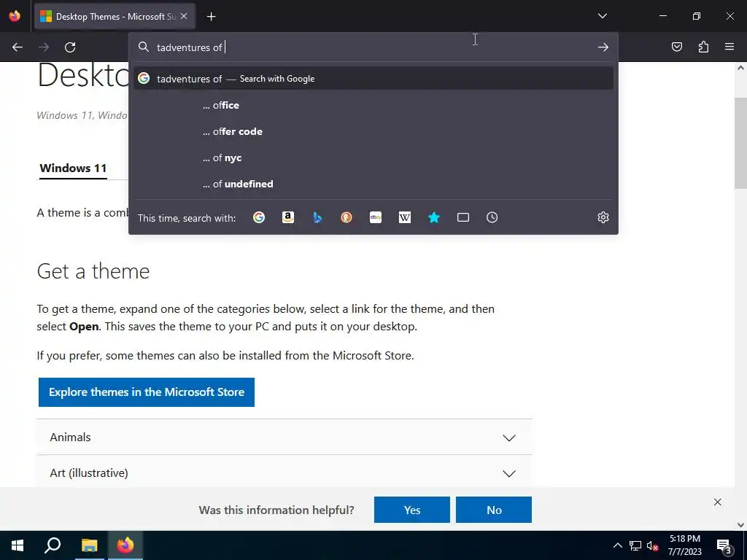Screen dimensions: 747x560
Task: Show hidden system tray icons
Action: (617, 545)
